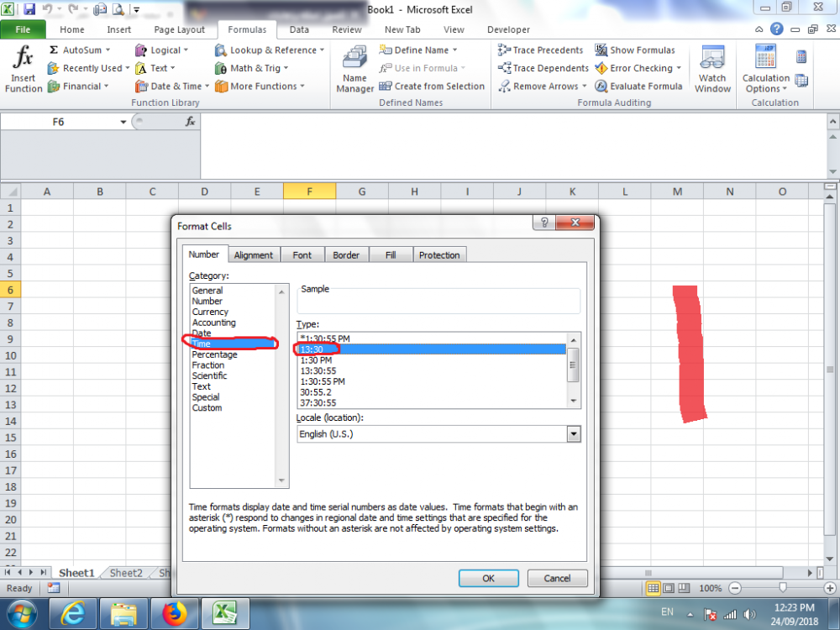The height and width of the screenshot is (630, 840).
Task: Select the Currency category
Action: (x=210, y=312)
